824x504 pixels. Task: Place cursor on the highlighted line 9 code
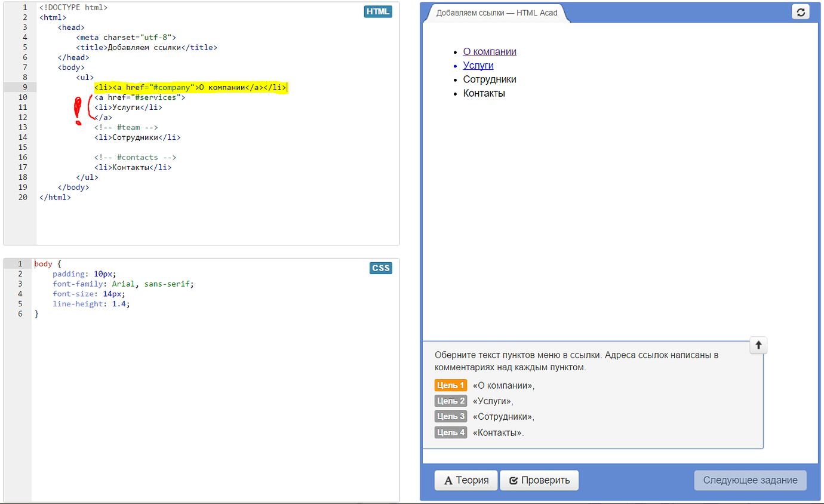[190, 87]
